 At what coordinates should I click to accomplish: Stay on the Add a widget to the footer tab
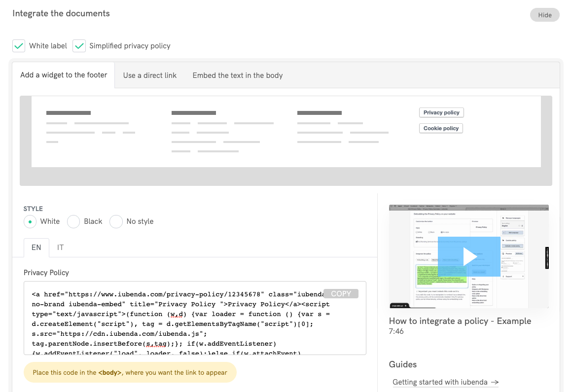[63, 75]
